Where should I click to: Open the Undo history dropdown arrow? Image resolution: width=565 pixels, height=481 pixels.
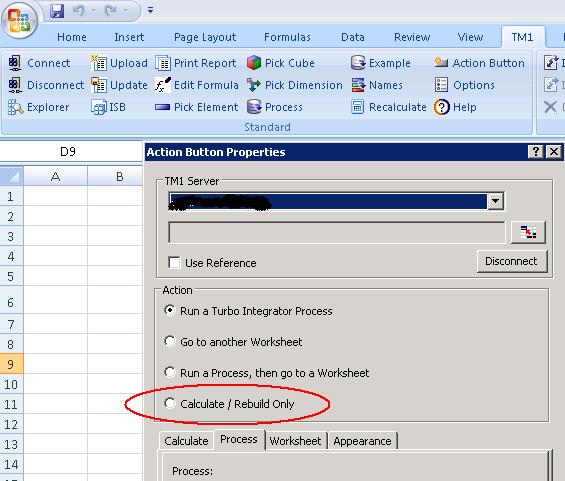click(93, 11)
